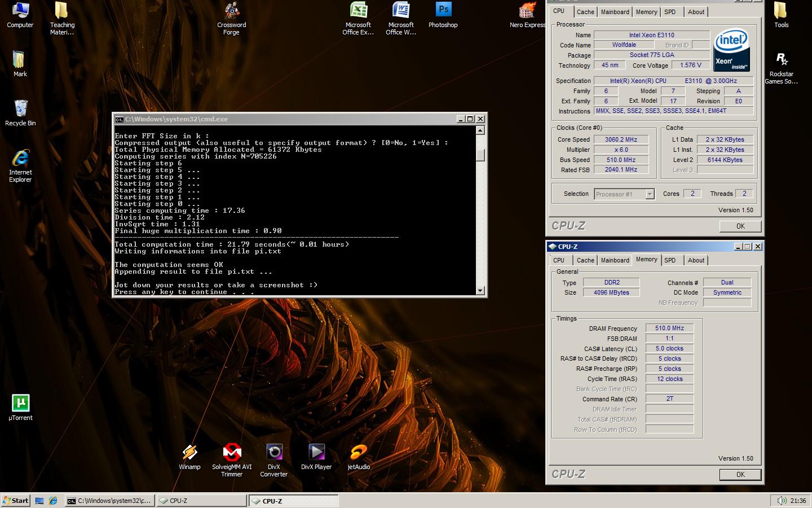Open the Teaching Materials folder icon

(x=62, y=19)
